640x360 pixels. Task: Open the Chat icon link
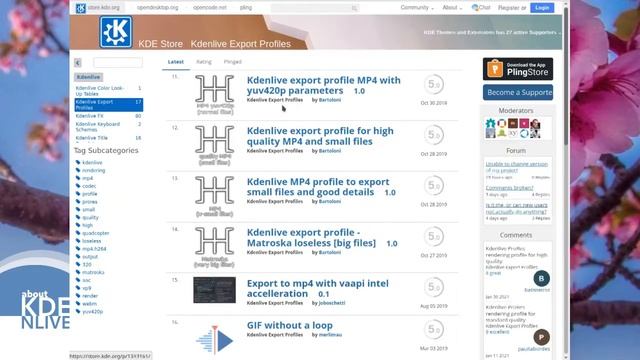(x=475, y=7)
